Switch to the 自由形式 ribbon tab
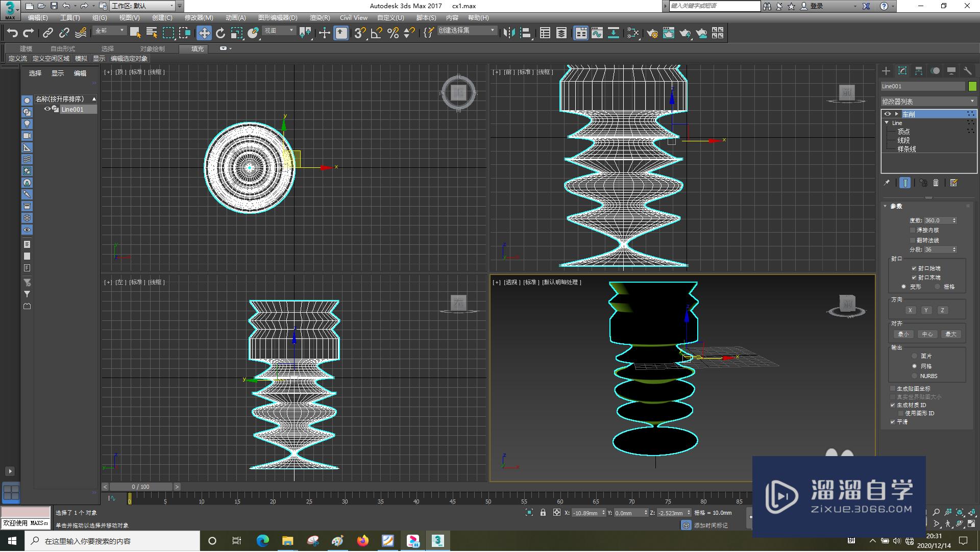The width and height of the screenshot is (980, 552). click(x=62, y=49)
